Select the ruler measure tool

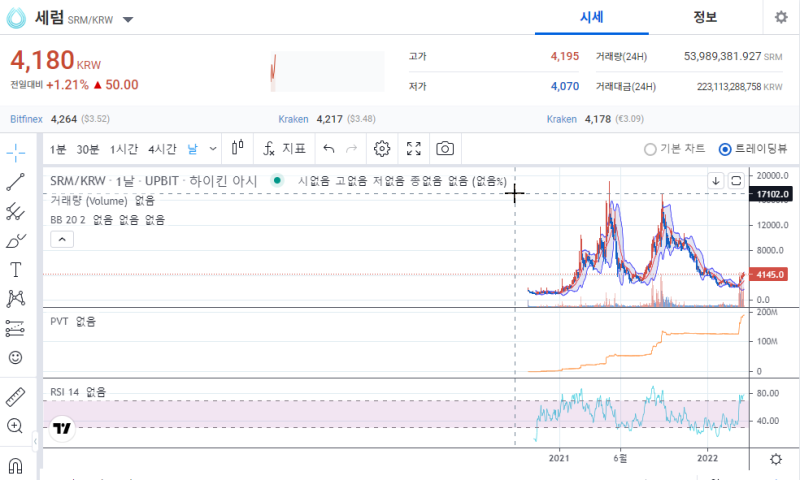click(x=16, y=397)
